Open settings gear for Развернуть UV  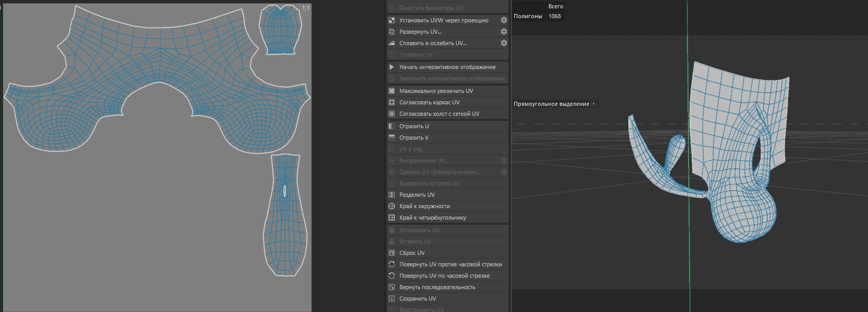504,32
